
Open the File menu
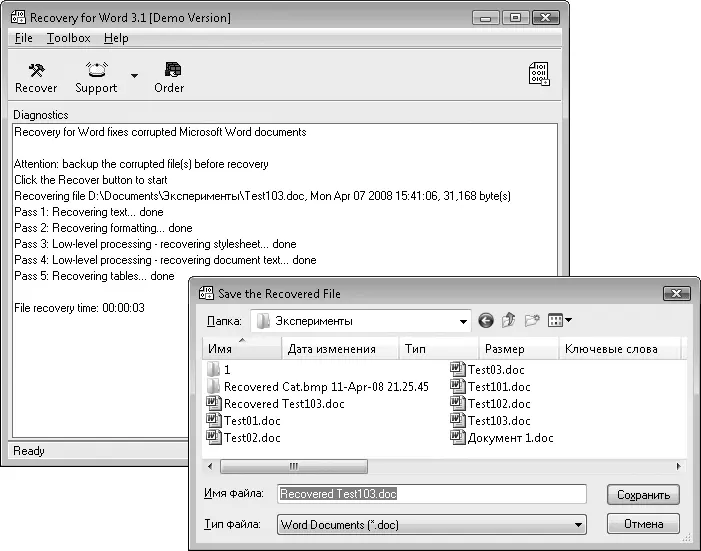click(x=24, y=38)
